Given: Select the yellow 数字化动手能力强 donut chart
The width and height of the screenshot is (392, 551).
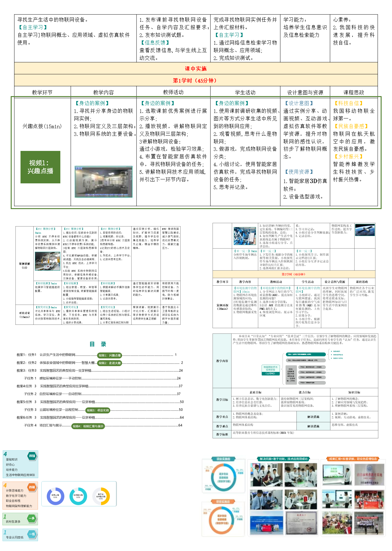Looking at the screenshot, I should coord(101,496).
